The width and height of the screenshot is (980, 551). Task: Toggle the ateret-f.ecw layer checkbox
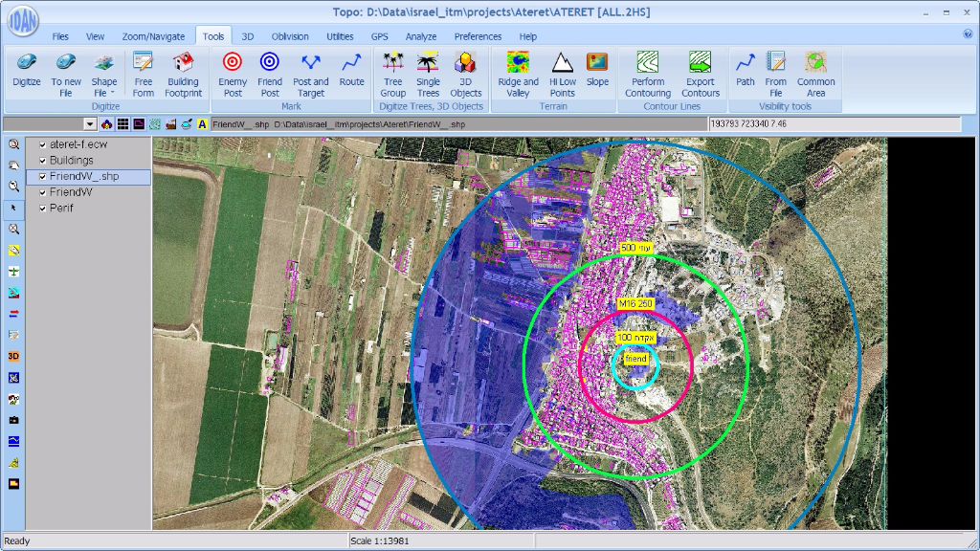coord(43,144)
